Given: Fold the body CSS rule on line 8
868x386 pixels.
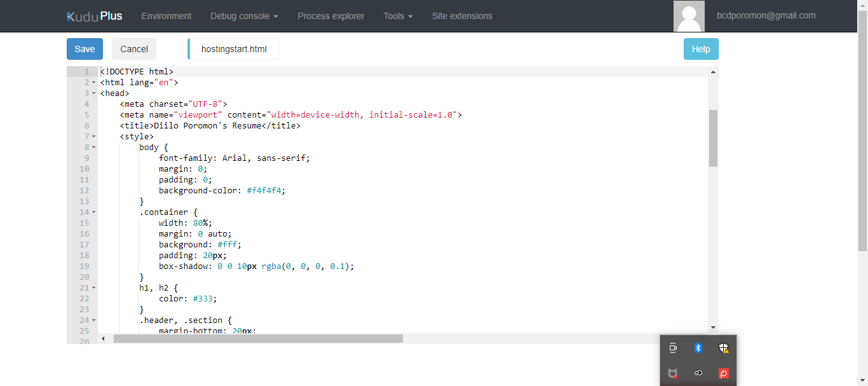Looking at the screenshot, I should (94, 148).
